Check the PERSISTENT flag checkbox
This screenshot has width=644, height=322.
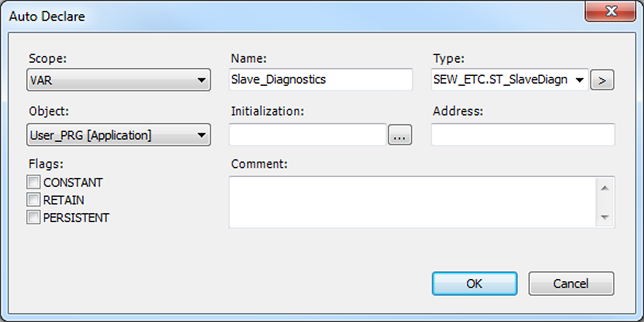[x=33, y=218]
